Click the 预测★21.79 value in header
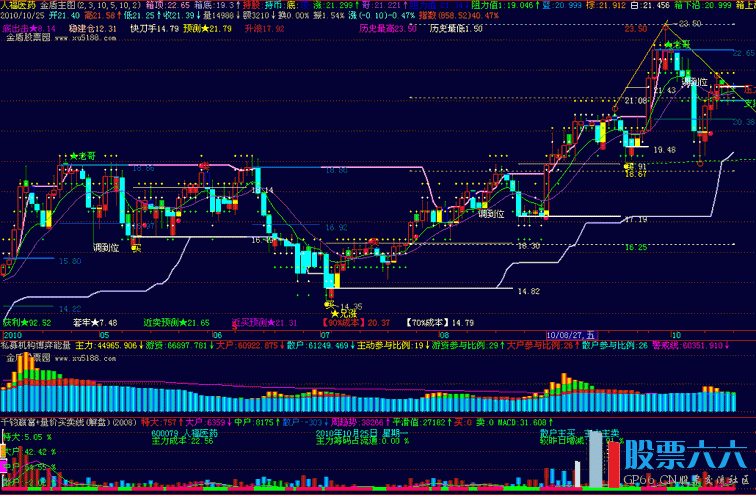 [x=207, y=29]
